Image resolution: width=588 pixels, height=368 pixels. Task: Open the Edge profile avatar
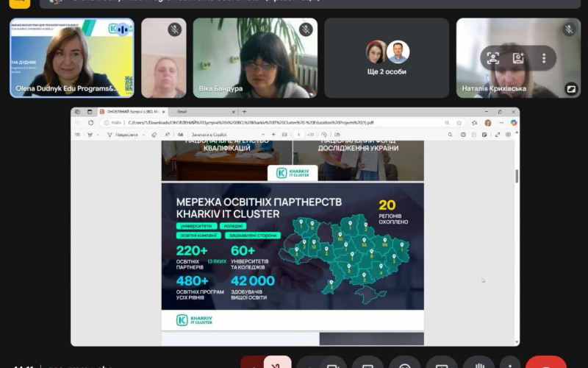(x=488, y=123)
